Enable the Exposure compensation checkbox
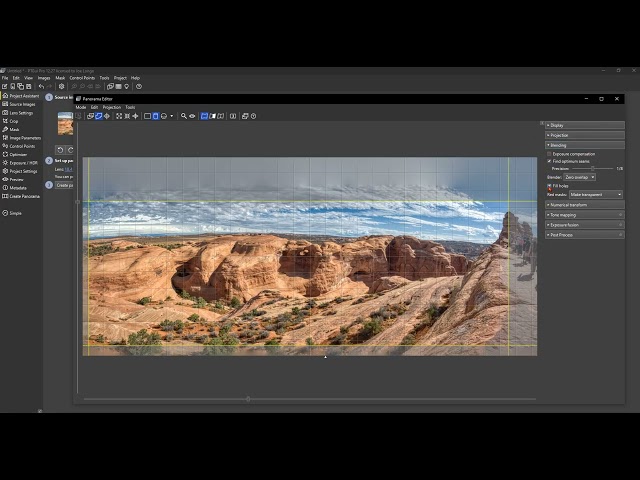640x480 pixels. coord(549,154)
